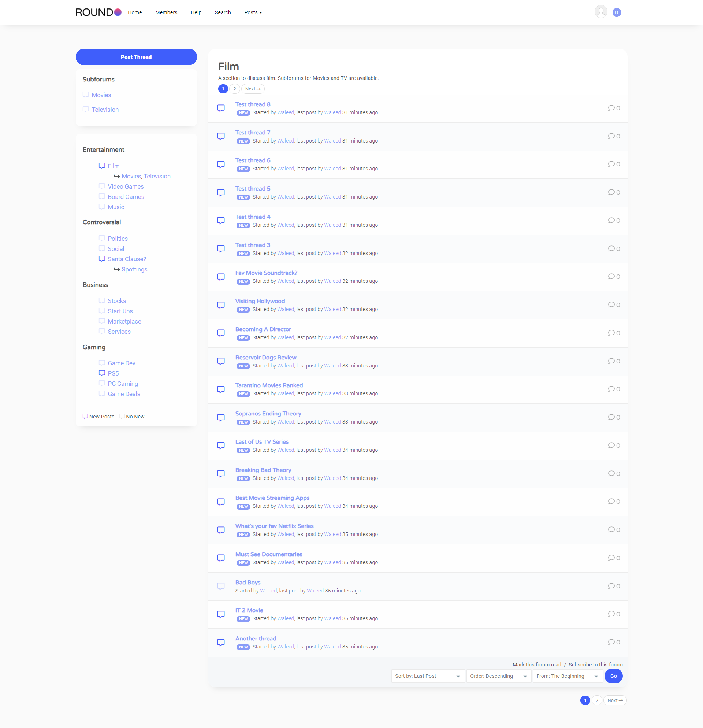
Task: Click the Game Deals forum icon
Action: pos(102,393)
